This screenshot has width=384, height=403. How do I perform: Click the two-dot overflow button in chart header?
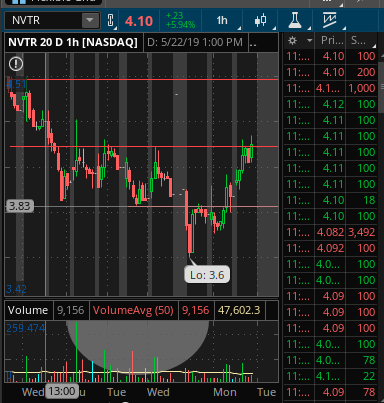[253, 43]
